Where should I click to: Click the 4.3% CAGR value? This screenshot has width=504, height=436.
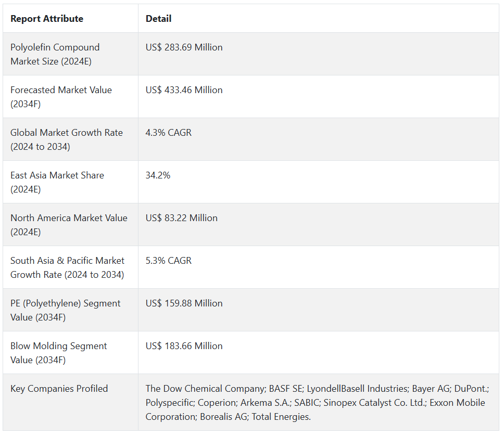(168, 133)
